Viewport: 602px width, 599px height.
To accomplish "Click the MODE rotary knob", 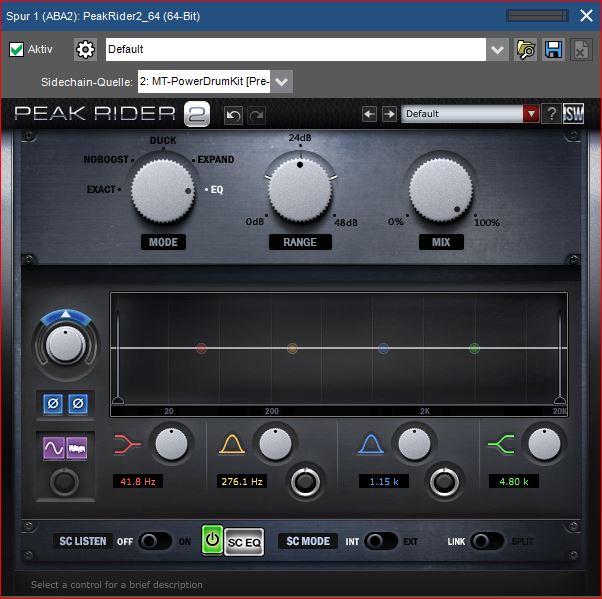I will [163, 191].
